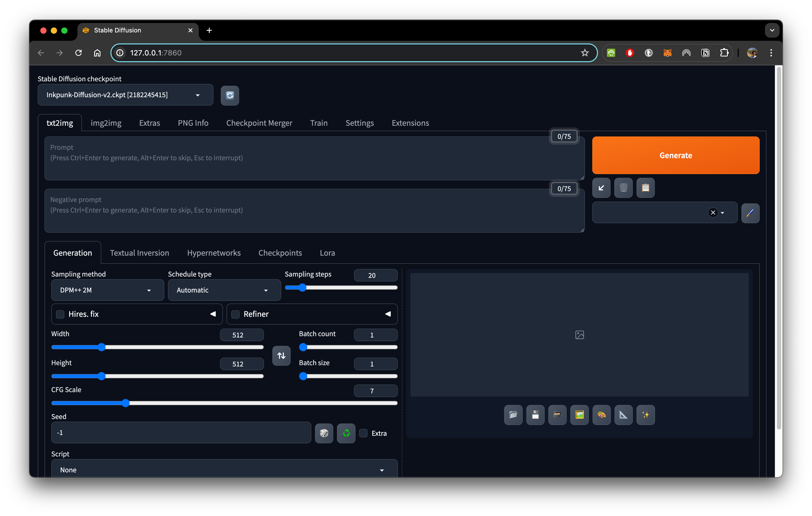Image resolution: width=812 pixels, height=516 pixels.
Task: Click into the Negative prompt text field
Action: 314,211
